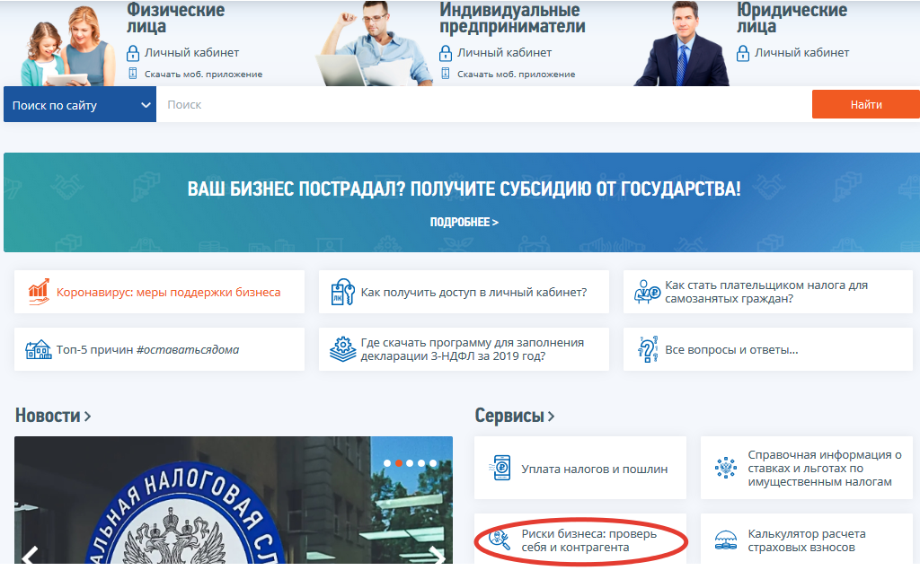Go to next news slide arrow
Viewport: 920px width, 588px height.
pyautogui.click(x=438, y=555)
